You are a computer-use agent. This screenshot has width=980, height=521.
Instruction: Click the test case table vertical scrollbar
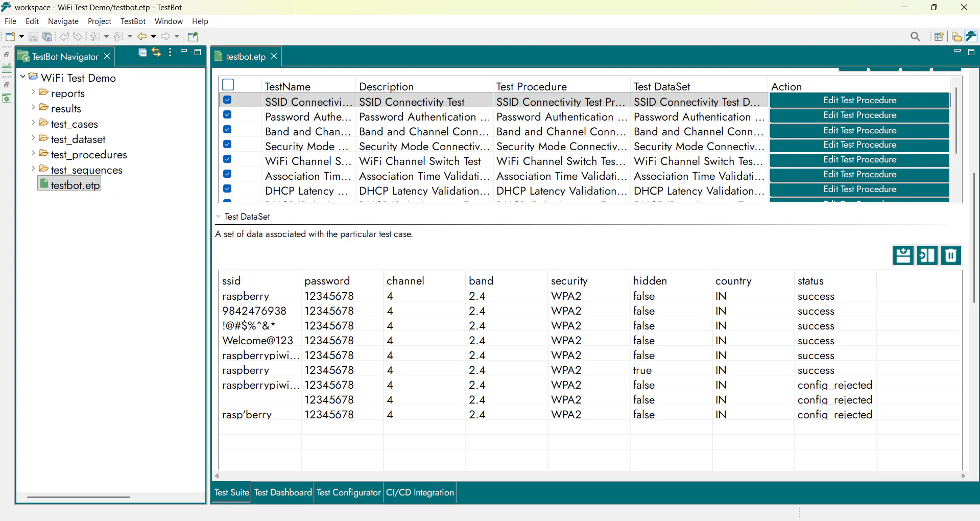[x=956, y=121]
